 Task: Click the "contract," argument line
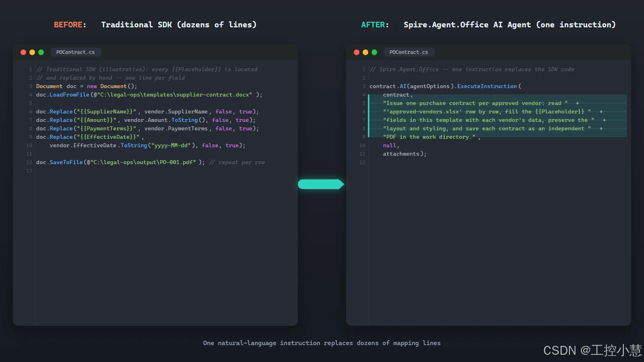(398, 95)
